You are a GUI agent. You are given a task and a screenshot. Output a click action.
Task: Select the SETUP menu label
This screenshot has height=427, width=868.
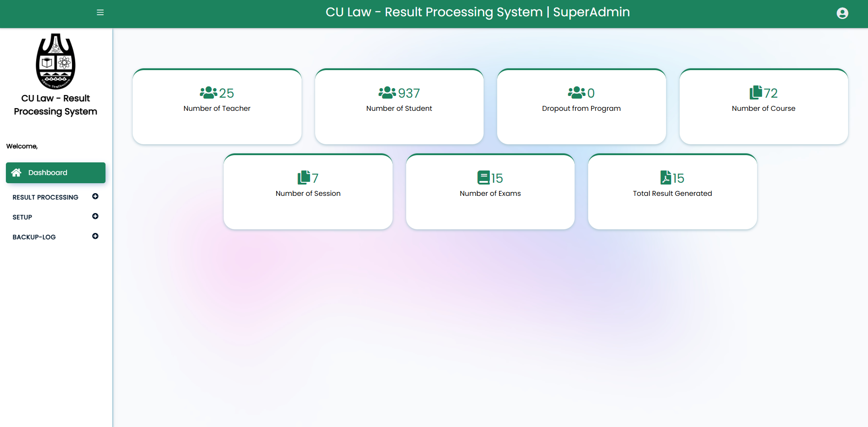click(22, 217)
